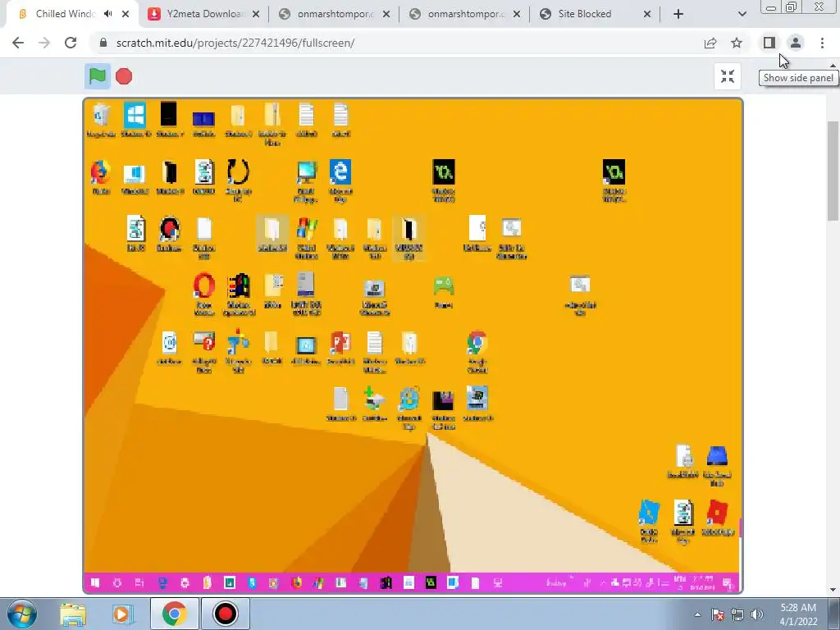Screen dimensions: 840x630
Task: Select the green game controller desktop icon
Action: (x=444, y=286)
